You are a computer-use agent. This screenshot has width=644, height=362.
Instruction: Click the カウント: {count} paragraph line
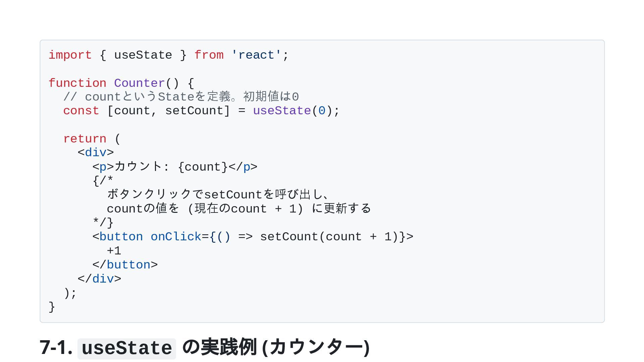coord(175,167)
